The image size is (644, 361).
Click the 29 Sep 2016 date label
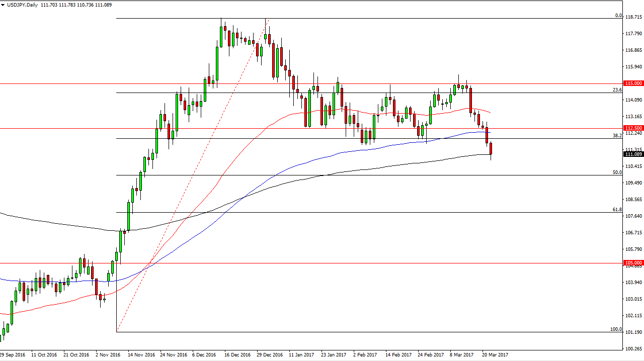pyautogui.click(x=14, y=355)
